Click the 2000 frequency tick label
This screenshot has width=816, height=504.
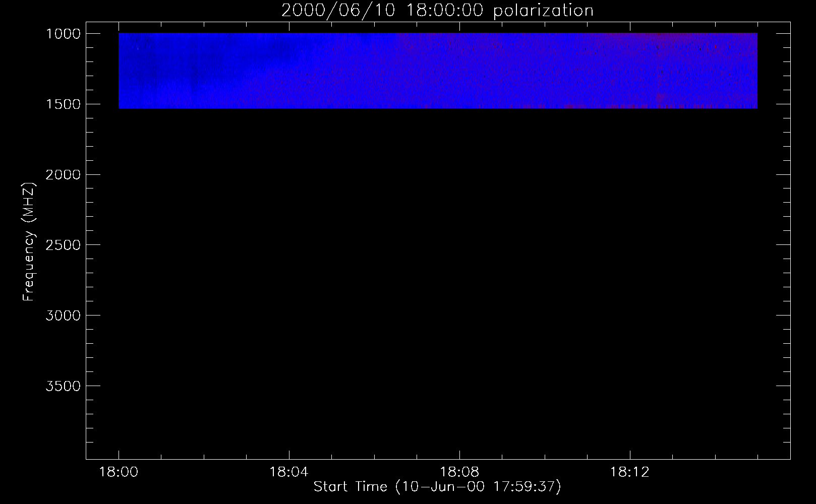pyautogui.click(x=63, y=175)
